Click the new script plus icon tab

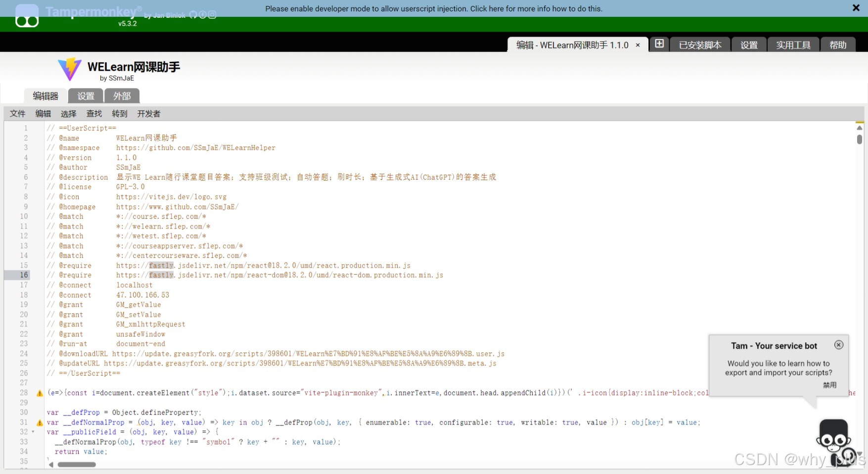(x=659, y=44)
